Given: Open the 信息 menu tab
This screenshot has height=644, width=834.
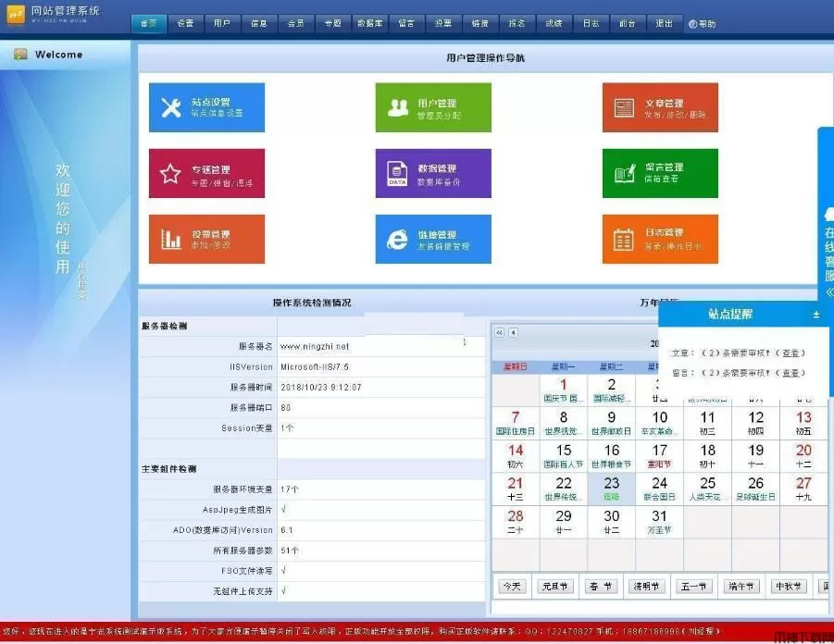Looking at the screenshot, I should click(259, 23).
